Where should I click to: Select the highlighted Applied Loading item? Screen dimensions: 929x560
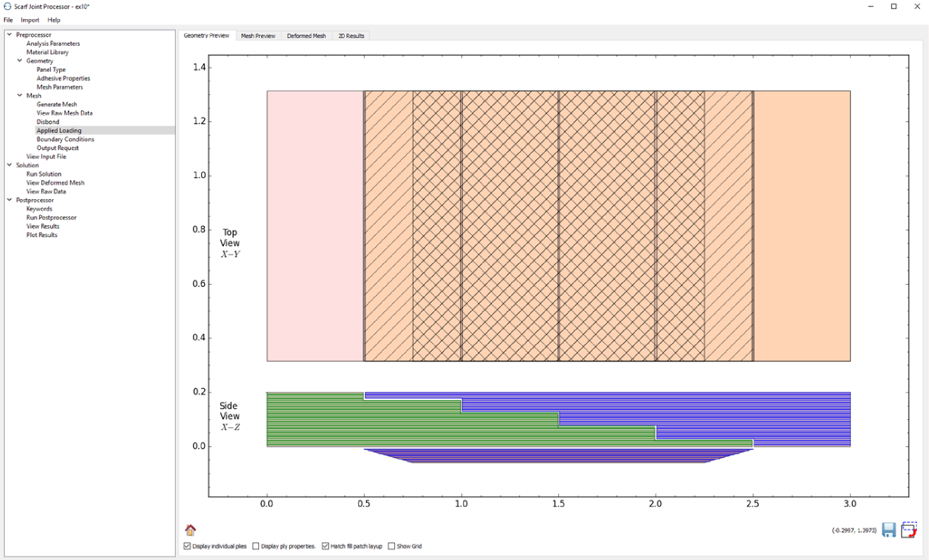tap(59, 130)
